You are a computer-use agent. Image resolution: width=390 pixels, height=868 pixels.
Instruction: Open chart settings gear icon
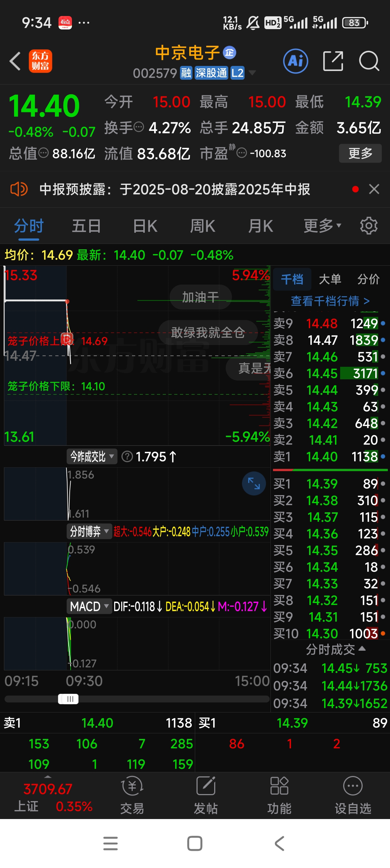[369, 226]
